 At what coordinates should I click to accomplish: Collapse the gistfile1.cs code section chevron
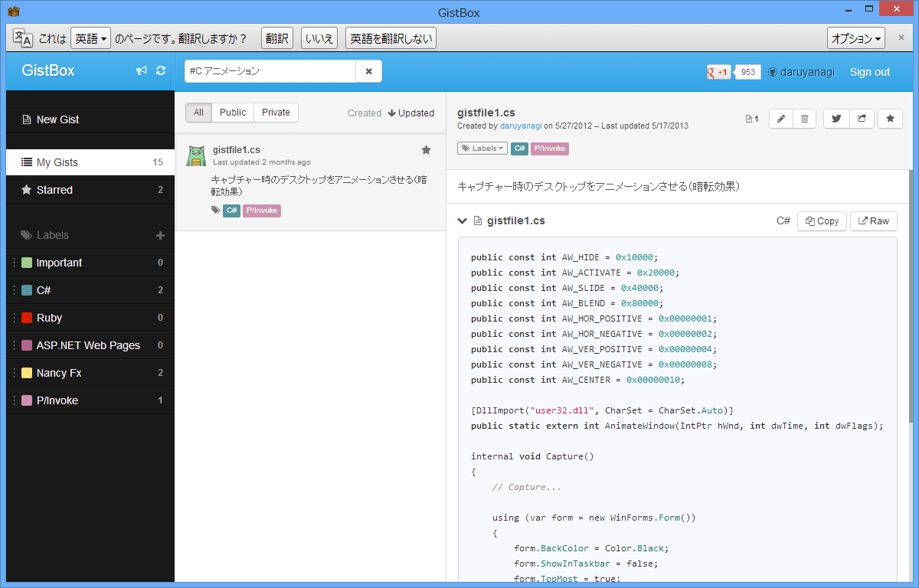462,220
